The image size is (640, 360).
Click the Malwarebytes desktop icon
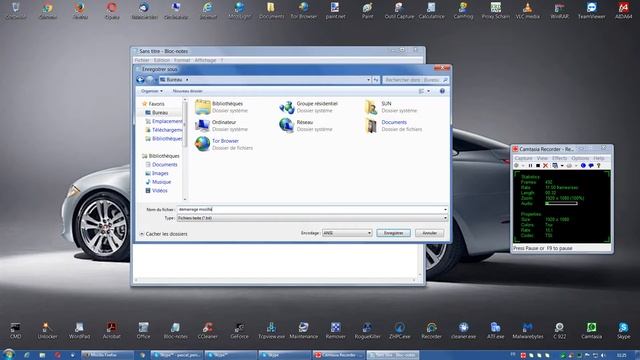(x=527, y=331)
